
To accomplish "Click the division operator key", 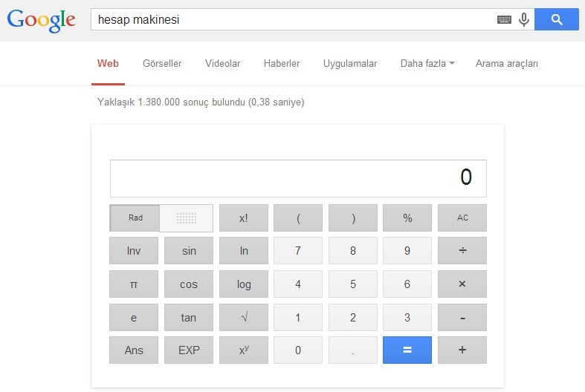I will pyautogui.click(x=462, y=250).
